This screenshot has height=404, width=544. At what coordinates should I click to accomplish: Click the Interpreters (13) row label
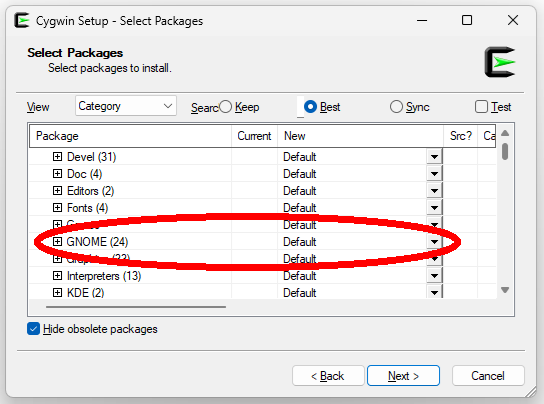click(104, 276)
